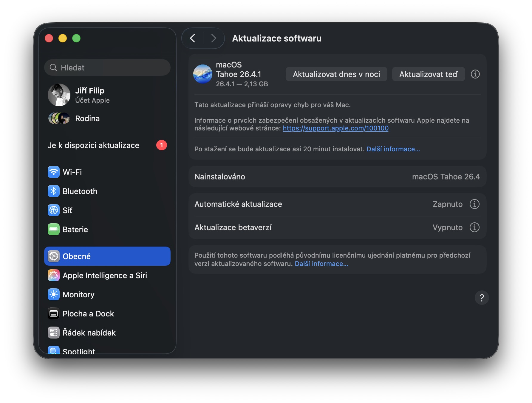
Task: Open Bluetooth settings icon
Action: pyautogui.click(x=54, y=191)
